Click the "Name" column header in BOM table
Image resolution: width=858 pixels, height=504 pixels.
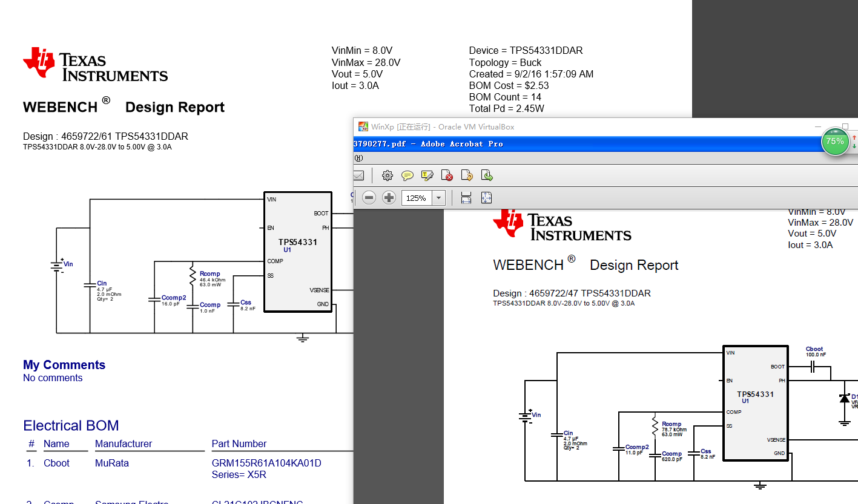[56, 443]
